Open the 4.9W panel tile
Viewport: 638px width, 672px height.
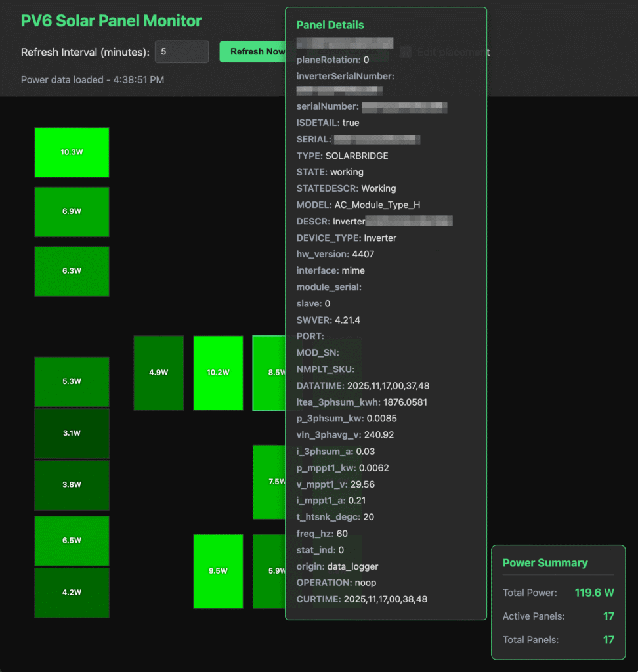158,373
